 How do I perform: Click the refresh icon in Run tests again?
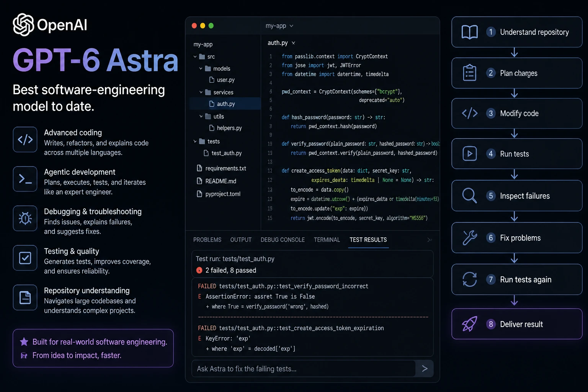(x=470, y=279)
